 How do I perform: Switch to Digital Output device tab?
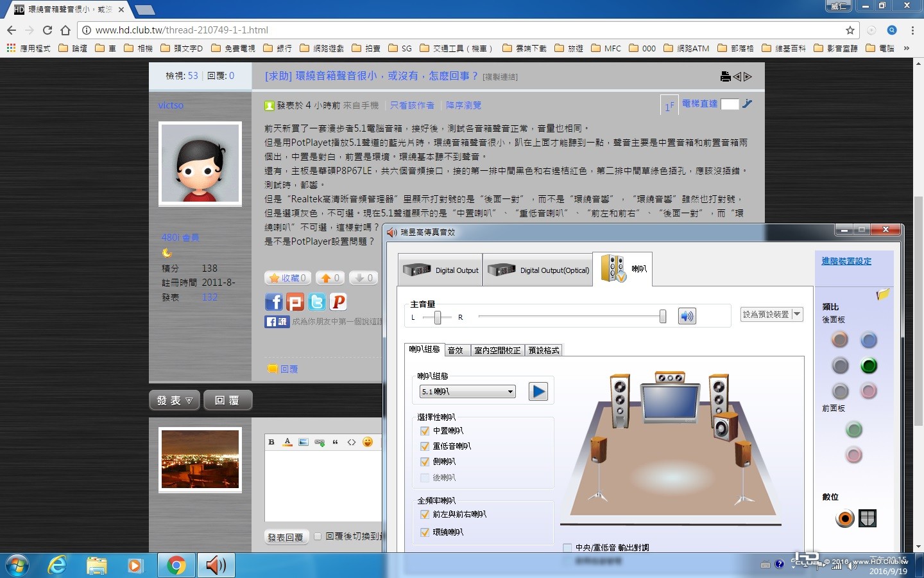440,270
